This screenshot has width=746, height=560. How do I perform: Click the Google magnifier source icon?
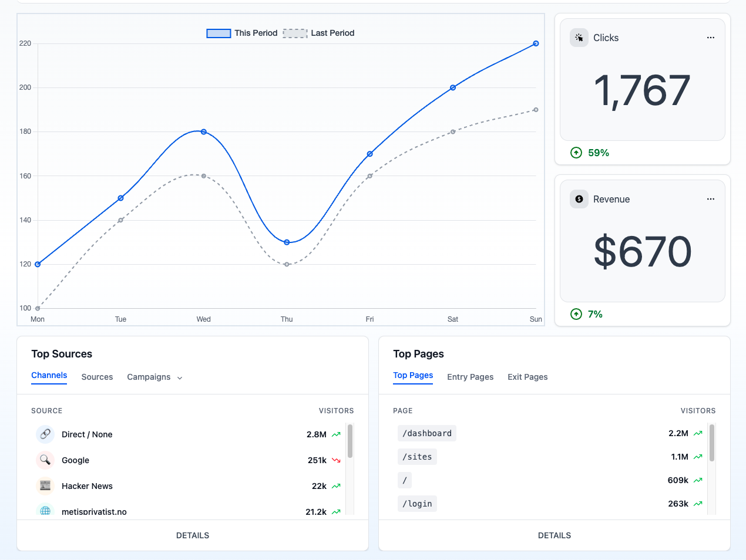tap(45, 460)
